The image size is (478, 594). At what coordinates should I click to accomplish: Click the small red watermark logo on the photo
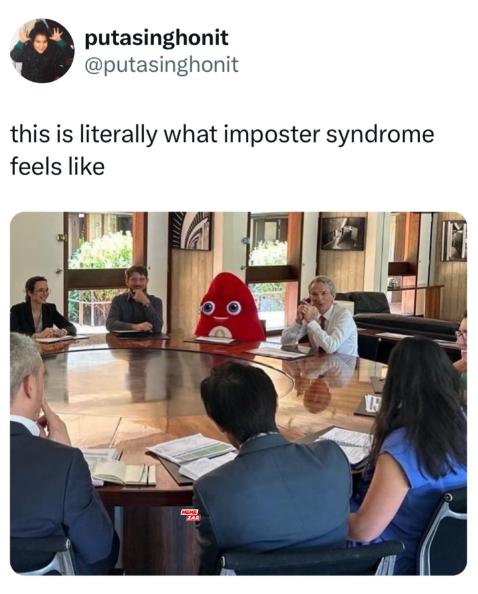(191, 515)
